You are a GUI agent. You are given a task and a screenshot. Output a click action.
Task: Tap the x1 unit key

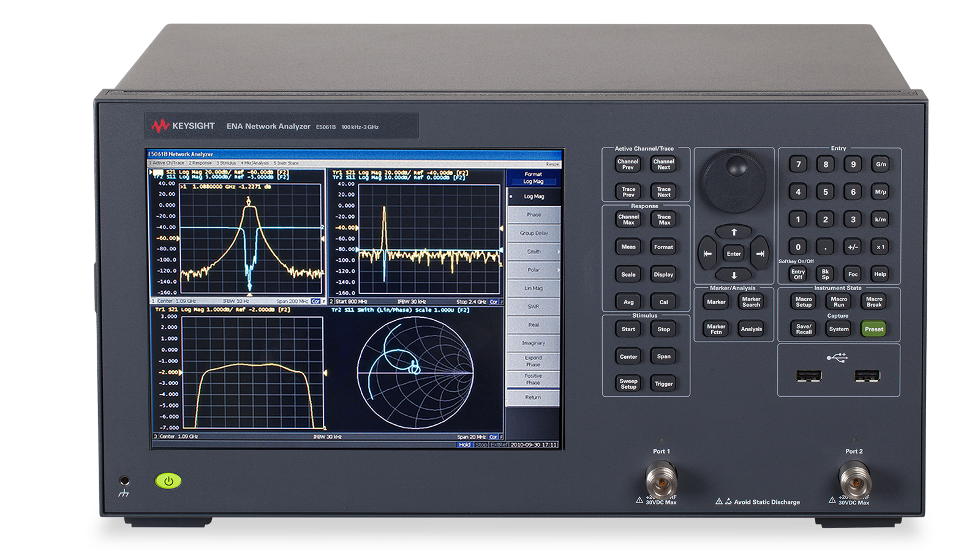click(x=881, y=247)
